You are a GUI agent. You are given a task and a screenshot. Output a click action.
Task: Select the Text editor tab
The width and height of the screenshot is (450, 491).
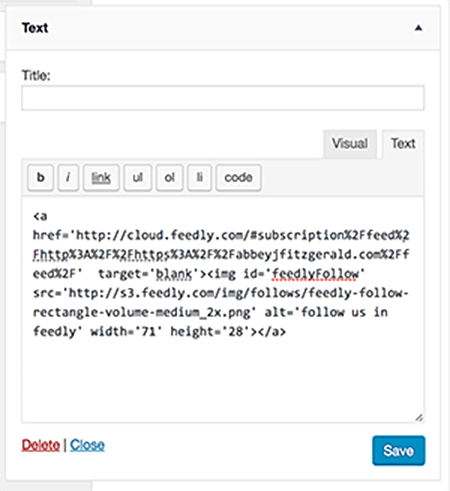tap(403, 144)
